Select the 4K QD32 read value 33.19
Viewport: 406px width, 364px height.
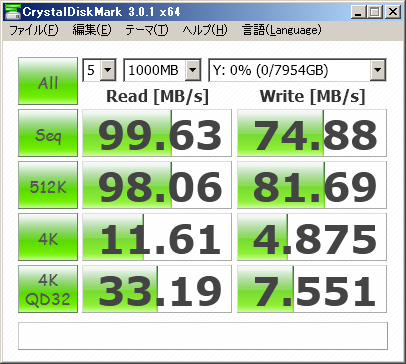[x=157, y=289]
